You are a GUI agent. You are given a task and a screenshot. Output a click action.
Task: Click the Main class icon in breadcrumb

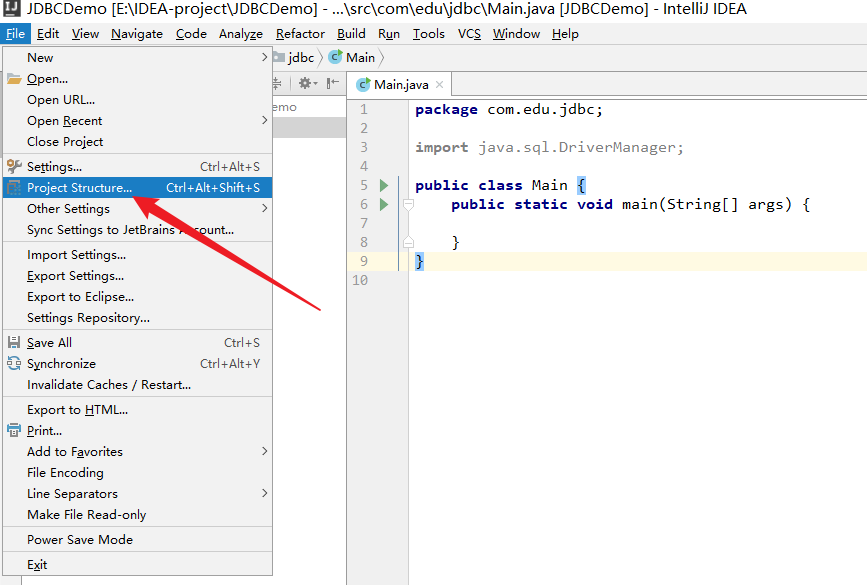[335, 57]
